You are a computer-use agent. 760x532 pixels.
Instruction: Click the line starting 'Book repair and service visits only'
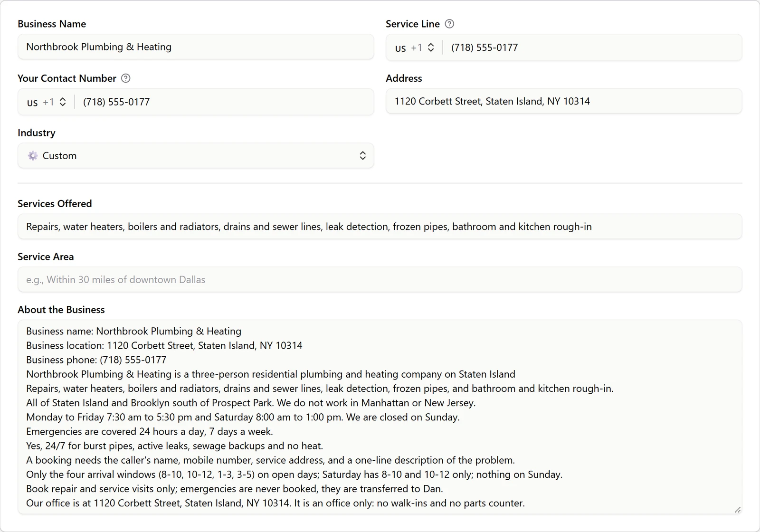pyautogui.click(x=235, y=489)
